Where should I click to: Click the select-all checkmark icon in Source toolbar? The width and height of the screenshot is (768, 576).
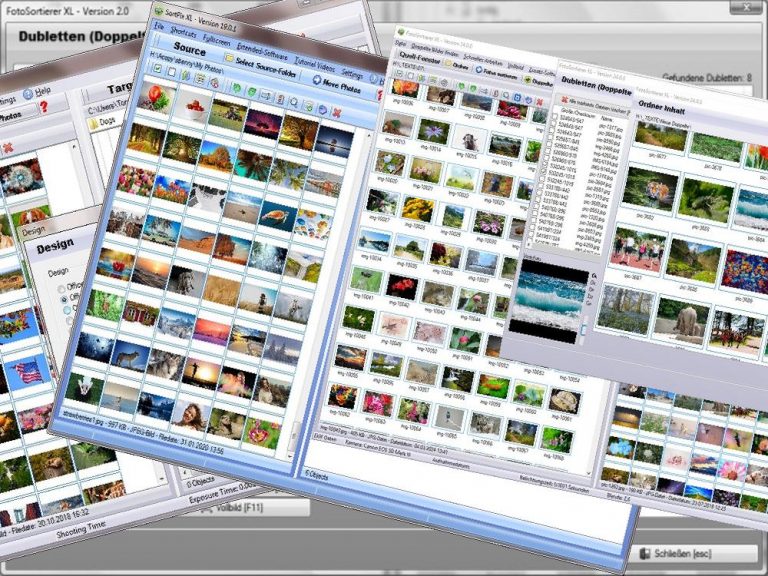tap(156, 68)
